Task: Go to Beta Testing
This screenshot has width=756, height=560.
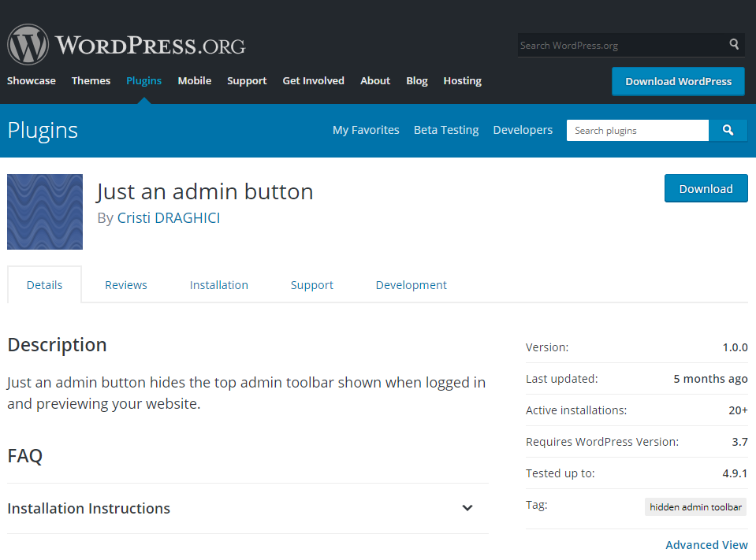Action: pyautogui.click(x=446, y=130)
